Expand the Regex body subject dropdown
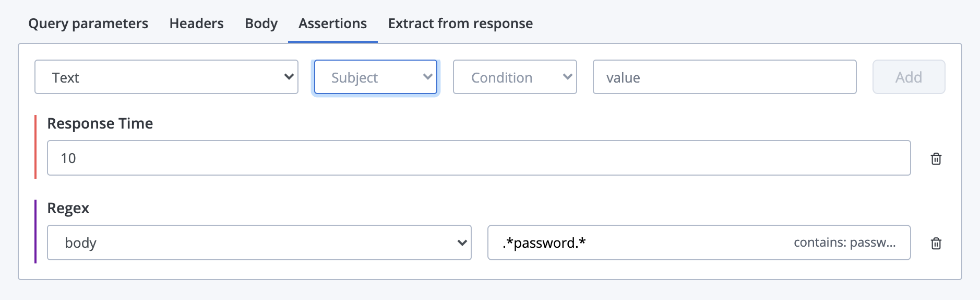 click(x=259, y=243)
